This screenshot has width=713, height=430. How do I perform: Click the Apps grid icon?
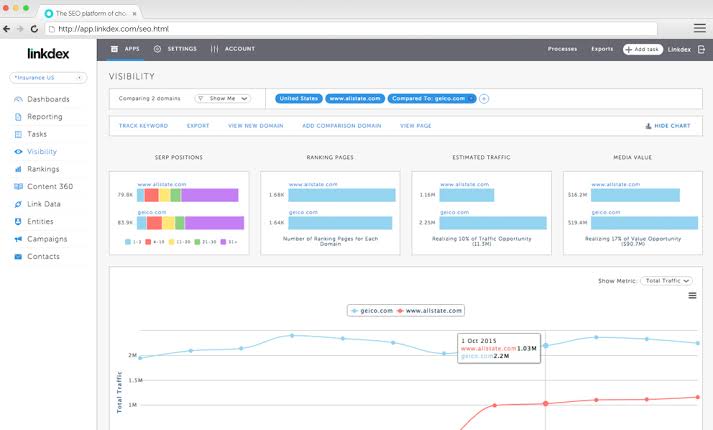coord(115,49)
